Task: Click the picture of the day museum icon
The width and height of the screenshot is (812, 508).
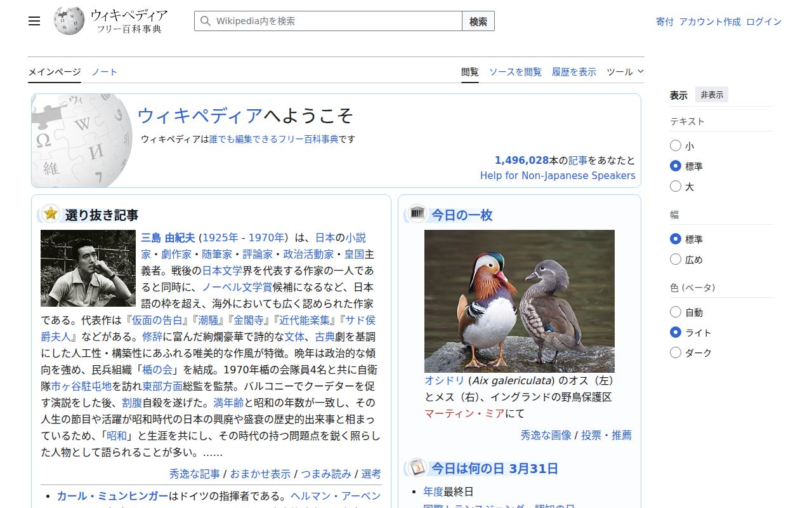Action: pos(417,213)
